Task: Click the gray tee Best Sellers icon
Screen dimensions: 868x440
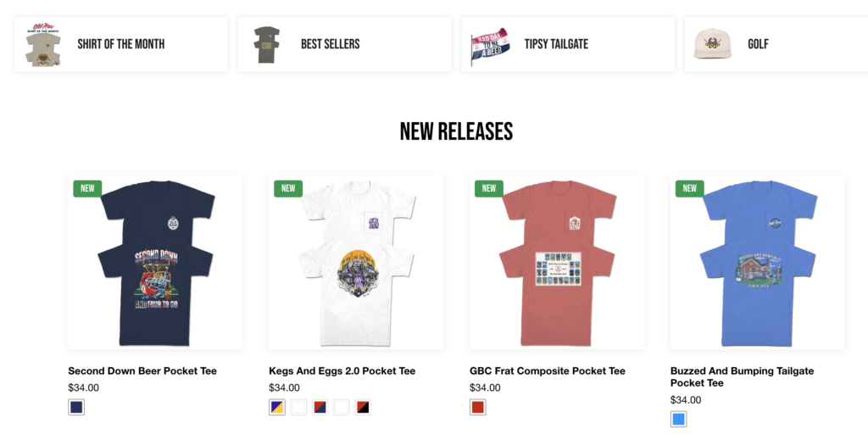Action: [x=267, y=45]
